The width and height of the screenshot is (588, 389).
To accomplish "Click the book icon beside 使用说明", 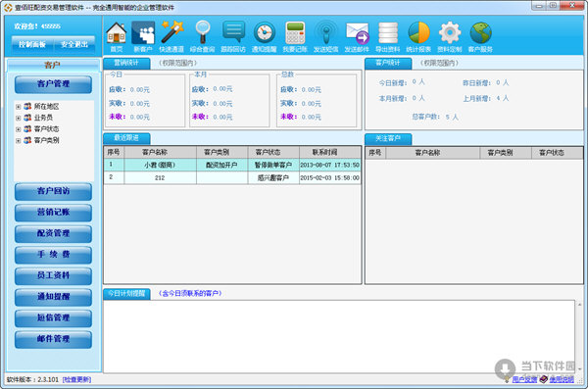I will [x=543, y=379].
